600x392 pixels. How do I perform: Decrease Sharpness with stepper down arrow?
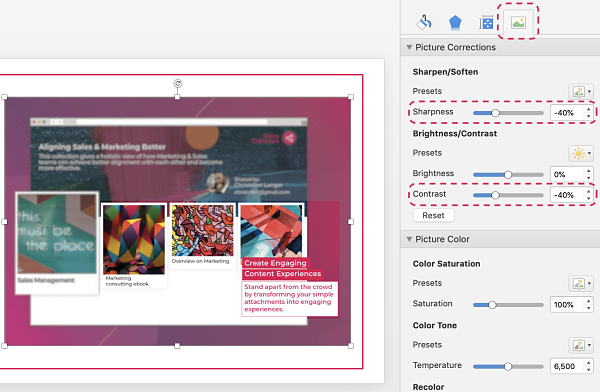click(589, 116)
